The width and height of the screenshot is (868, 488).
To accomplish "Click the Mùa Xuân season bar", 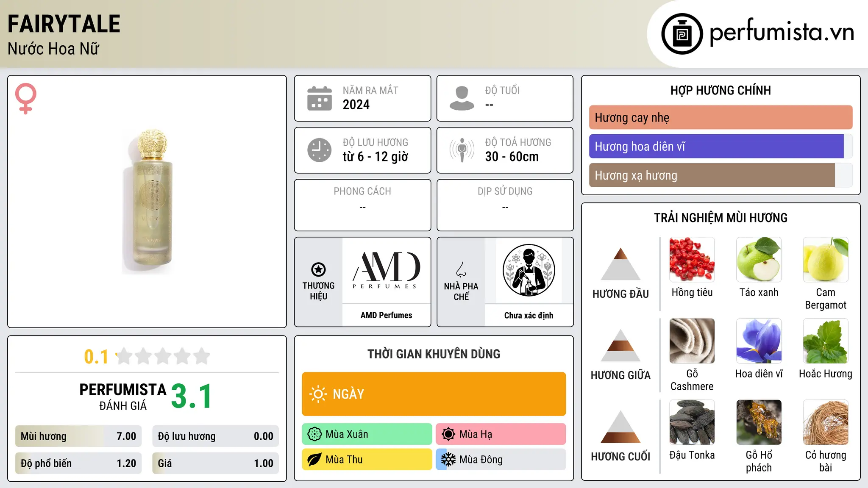I will tap(367, 434).
